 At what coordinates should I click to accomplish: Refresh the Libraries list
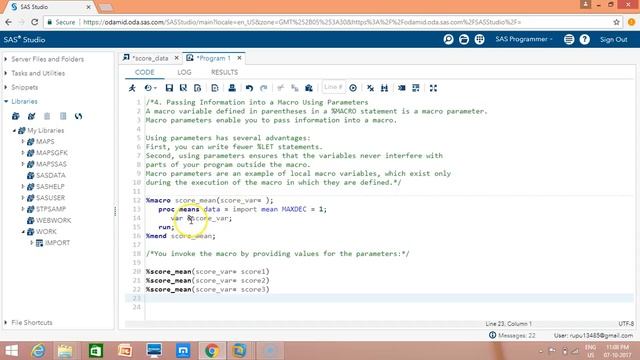[78, 116]
